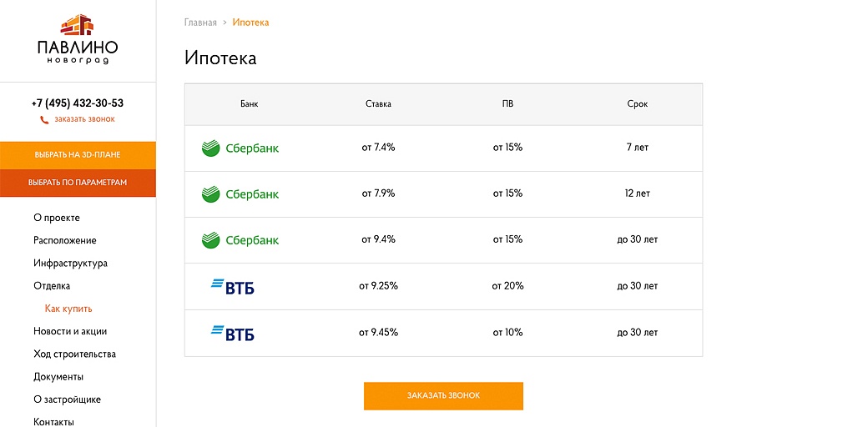Follow the Главная breadcrumb link
The image size is (868, 427).
200,23
